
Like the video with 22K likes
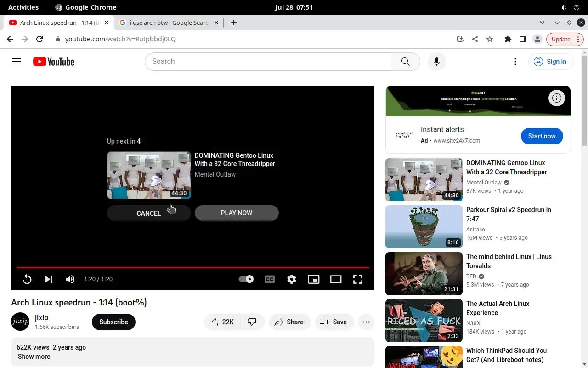(222, 322)
